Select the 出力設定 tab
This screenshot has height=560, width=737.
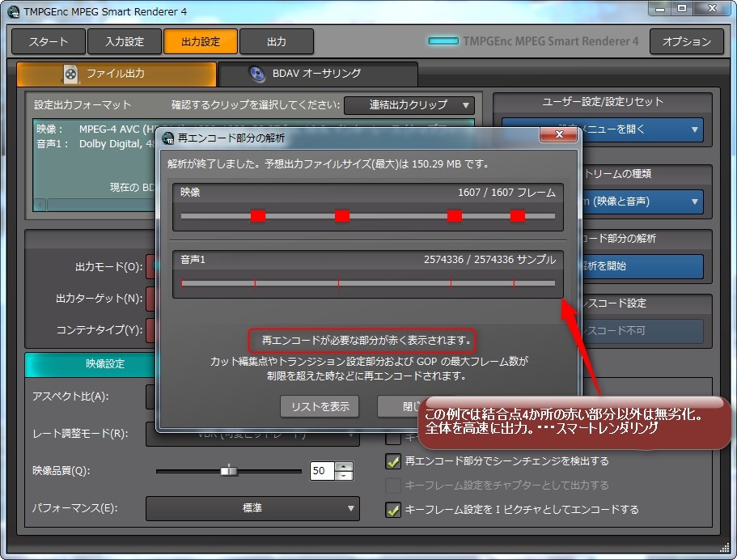[x=201, y=42]
